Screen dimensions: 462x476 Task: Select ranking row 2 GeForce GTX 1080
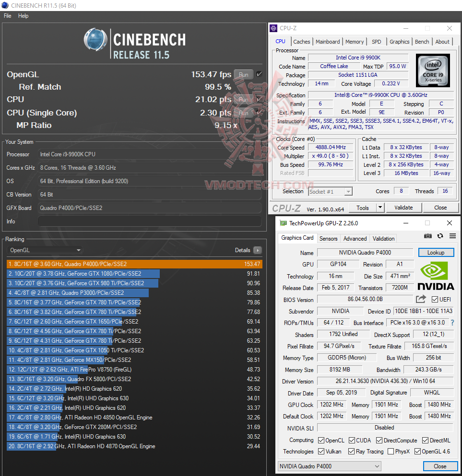[134, 274]
